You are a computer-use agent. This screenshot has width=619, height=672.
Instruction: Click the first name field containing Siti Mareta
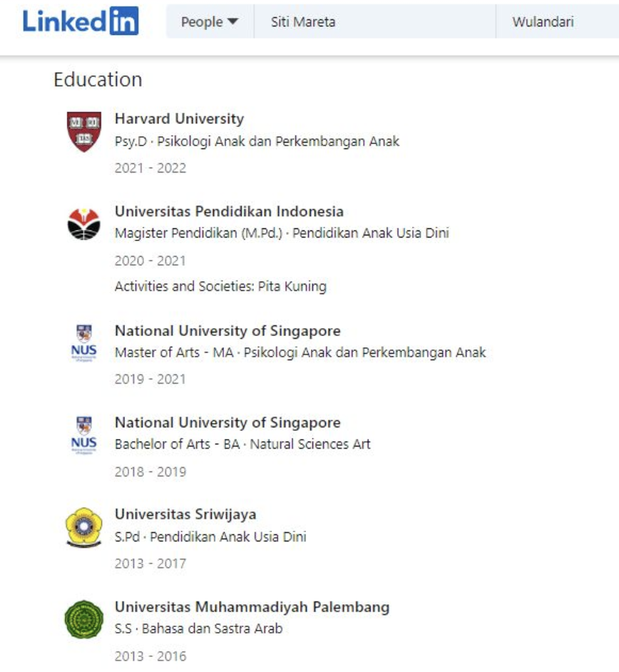pos(375,21)
